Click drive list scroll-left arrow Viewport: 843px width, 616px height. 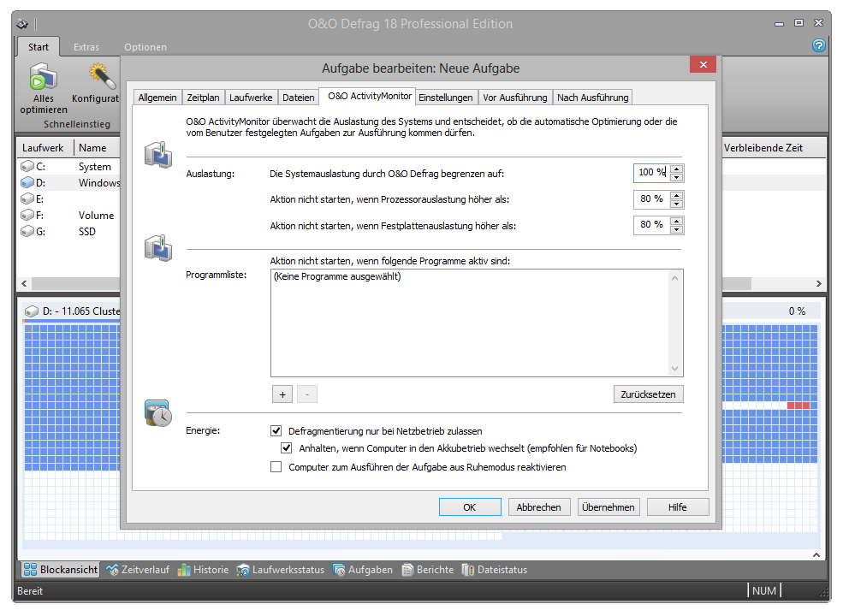(24, 283)
